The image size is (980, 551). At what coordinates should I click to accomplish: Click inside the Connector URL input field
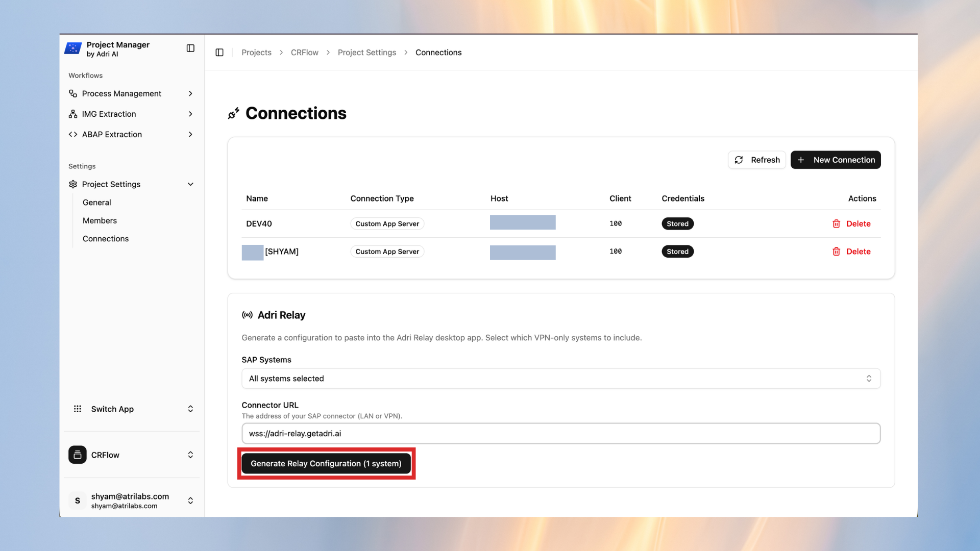coord(560,433)
